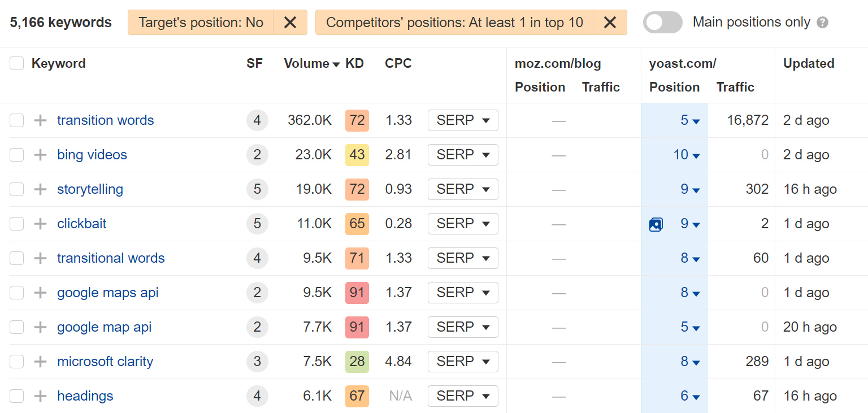Remove the "Competitors' positions" filter
Screen dimensions: 868x413
coord(610,22)
